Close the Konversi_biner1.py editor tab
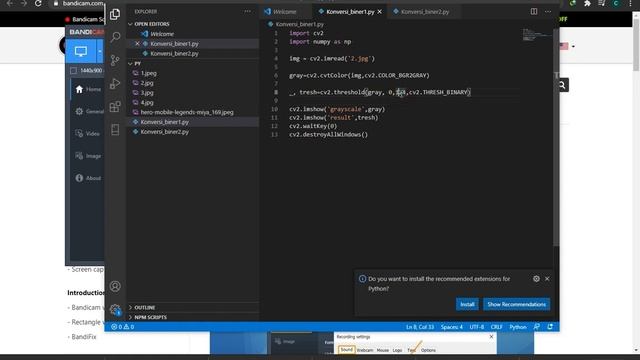Viewport: 640px width, 360px height. [380, 12]
